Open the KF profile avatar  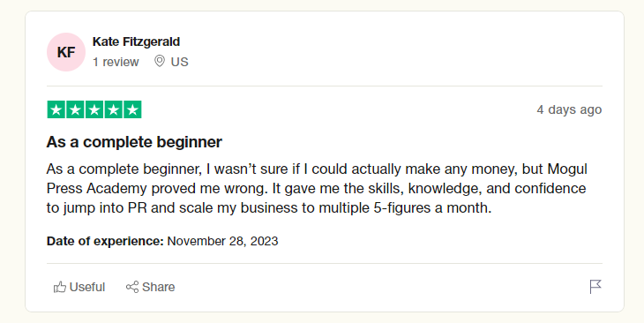tap(66, 52)
